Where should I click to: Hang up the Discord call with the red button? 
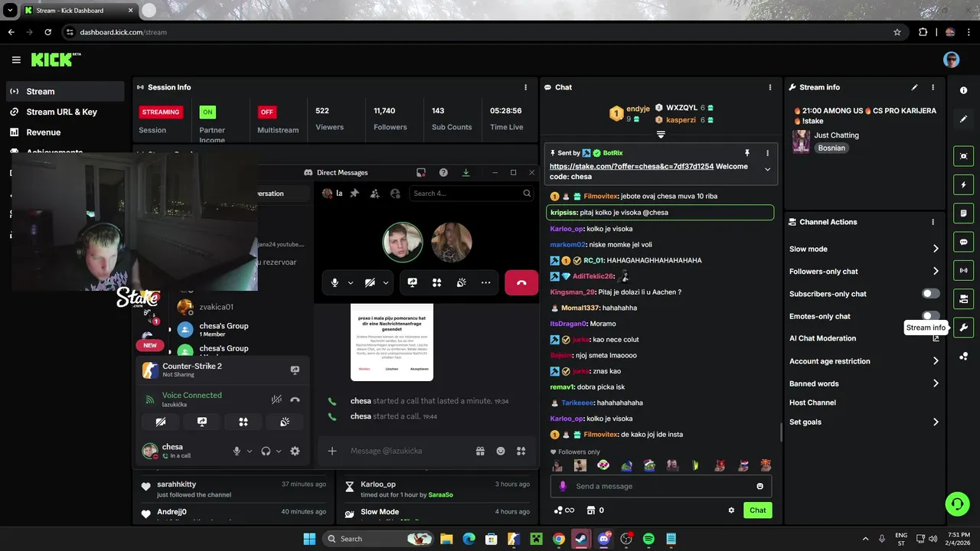pos(521,282)
